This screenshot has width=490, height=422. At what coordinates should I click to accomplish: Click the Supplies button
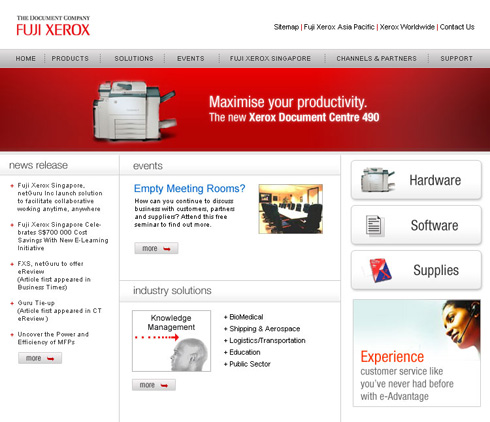[416, 270]
